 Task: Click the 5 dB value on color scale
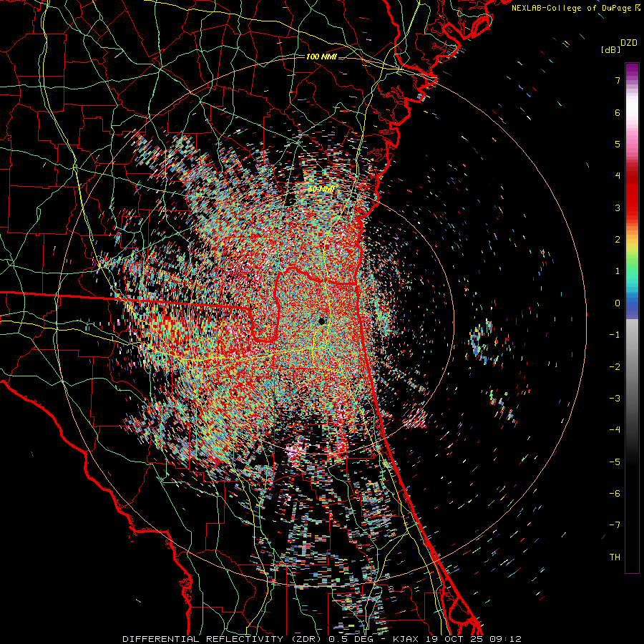point(618,144)
